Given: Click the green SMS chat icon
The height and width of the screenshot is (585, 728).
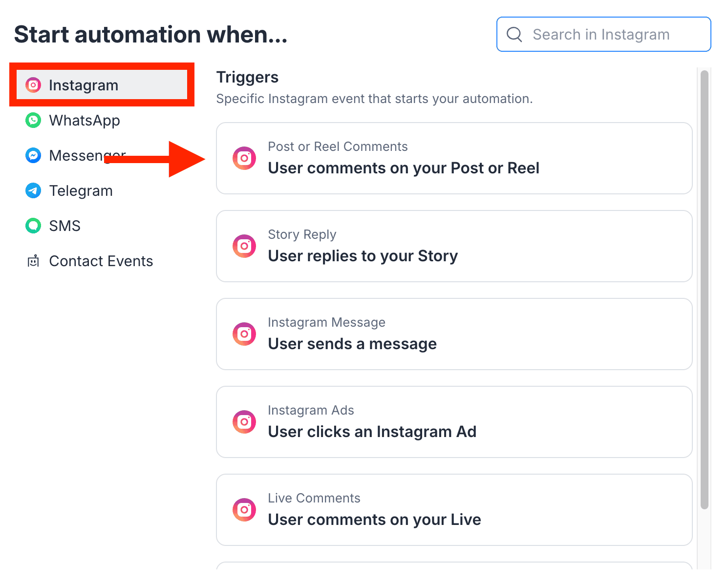Looking at the screenshot, I should click(x=33, y=226).
